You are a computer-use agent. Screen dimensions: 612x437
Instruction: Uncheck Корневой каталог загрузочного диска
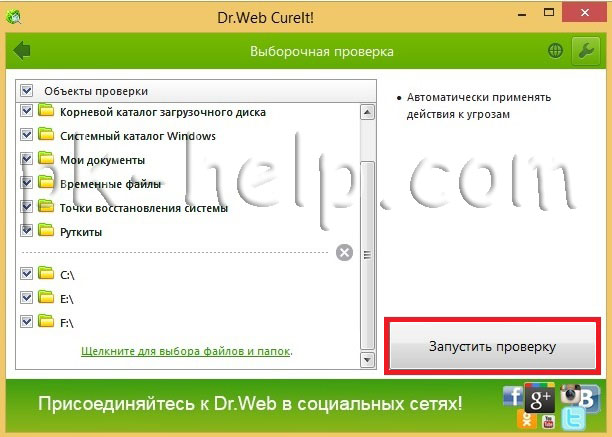[26, 111]
